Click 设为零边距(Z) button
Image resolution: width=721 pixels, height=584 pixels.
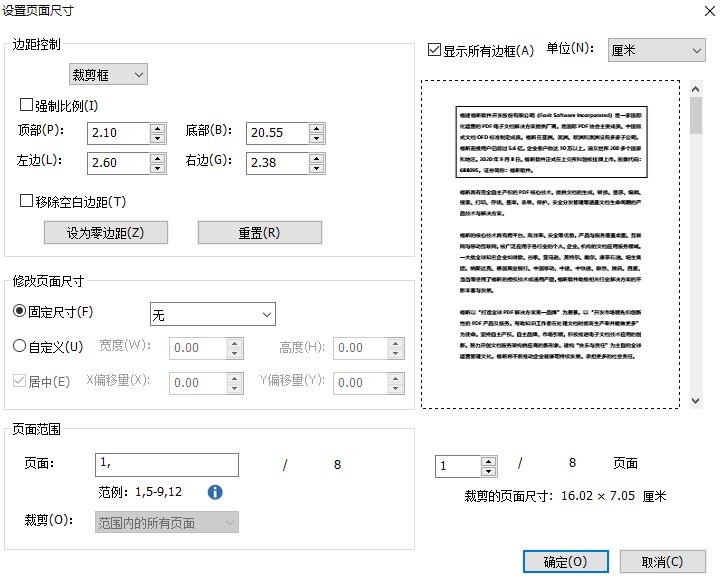coord(106,233)
